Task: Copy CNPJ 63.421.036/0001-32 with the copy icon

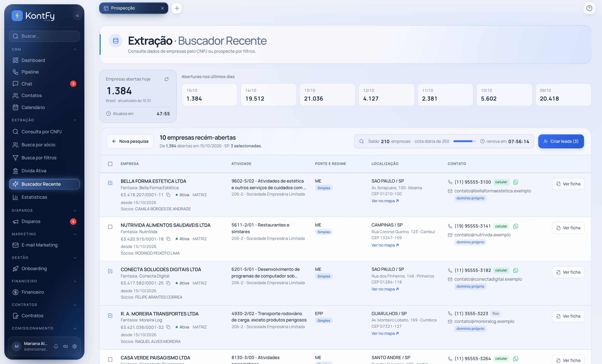Action: [168, 327]
